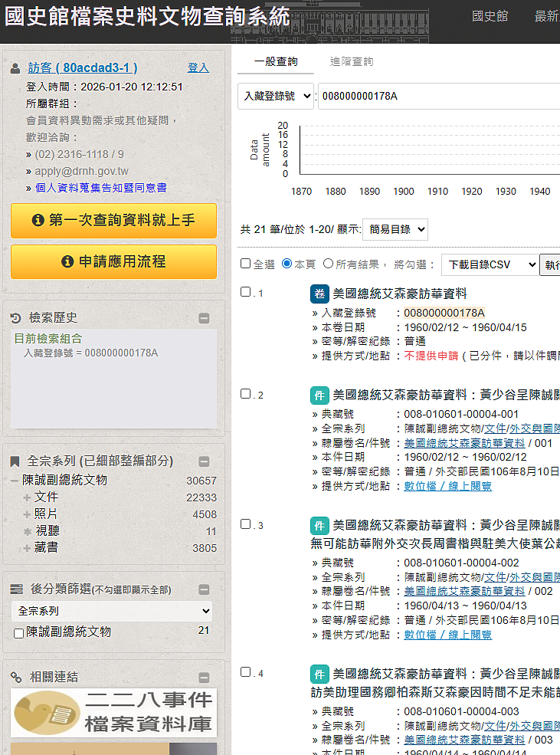Collapse the fonds series panel icon
560x755 pixels.
coord(204,461)
